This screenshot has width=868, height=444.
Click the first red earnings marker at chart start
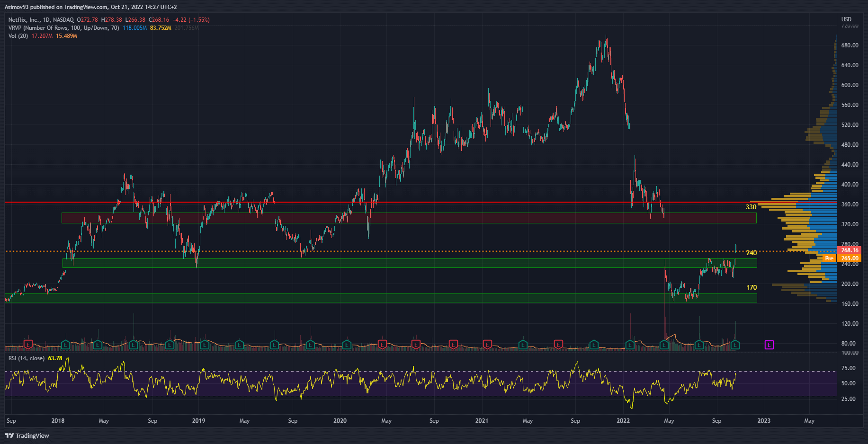point(28,345)
